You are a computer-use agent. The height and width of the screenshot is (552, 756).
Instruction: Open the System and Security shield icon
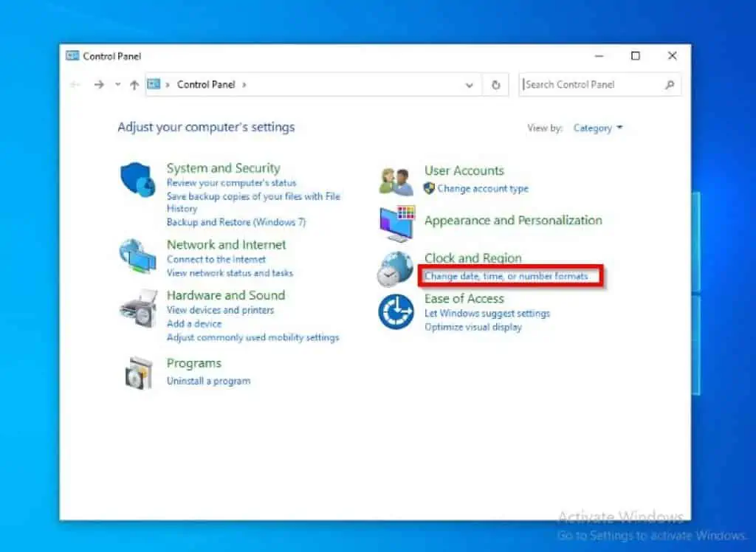(138, 179)
